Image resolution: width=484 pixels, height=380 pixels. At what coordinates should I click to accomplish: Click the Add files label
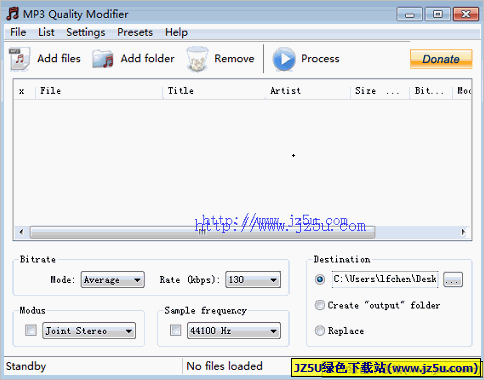[59, 59]
